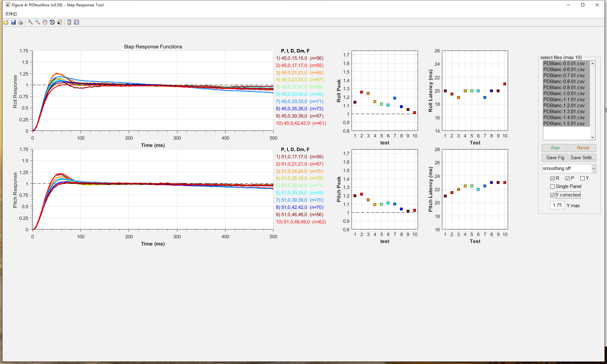Click pitch legend entry 7) 51,0,39,39,0
This screenshot has width=607, height=364.
pyautogui.click(x=299, y=200)
